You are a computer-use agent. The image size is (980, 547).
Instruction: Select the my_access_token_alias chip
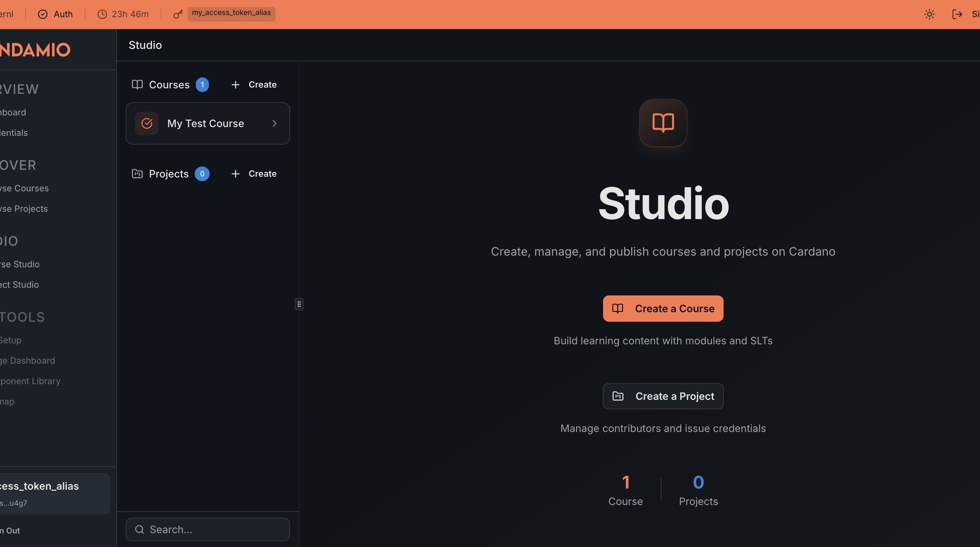click(x=231, y=14)
